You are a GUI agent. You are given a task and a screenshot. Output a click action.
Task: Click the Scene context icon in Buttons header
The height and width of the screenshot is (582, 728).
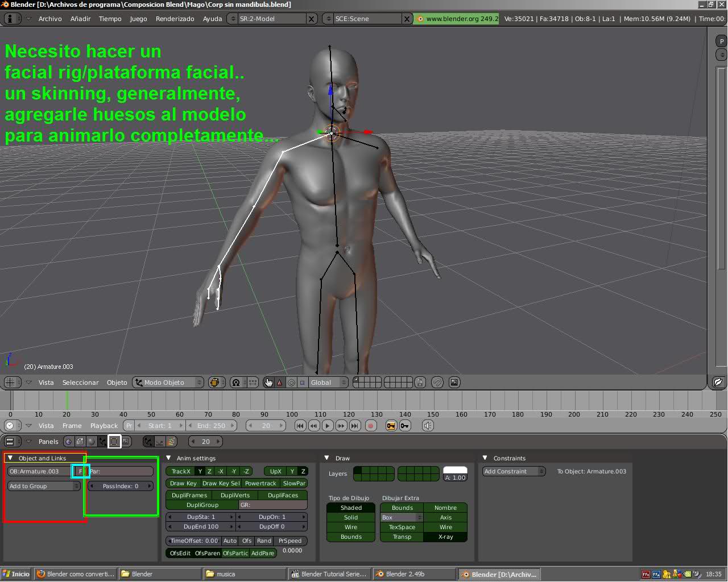[126, 442]
